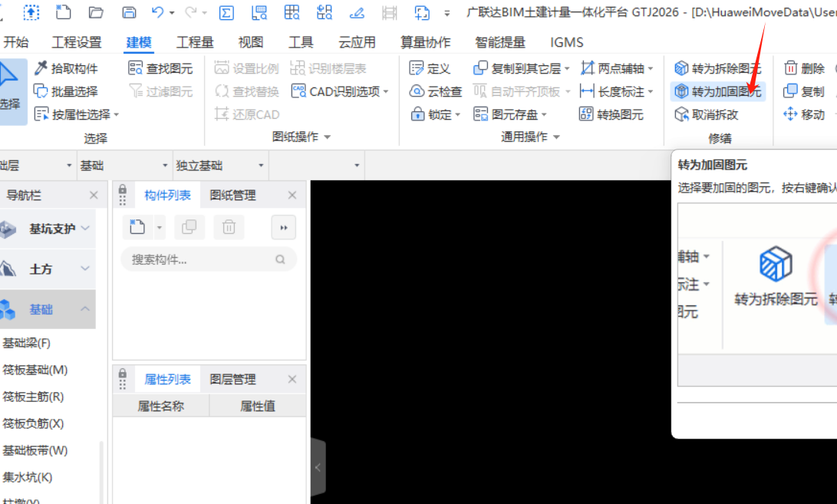Image resolution: width=837 pixels, height=504 pixels.
Task: Select 基础梁(F) in navigation tree
Action: [x=26, y=343]
